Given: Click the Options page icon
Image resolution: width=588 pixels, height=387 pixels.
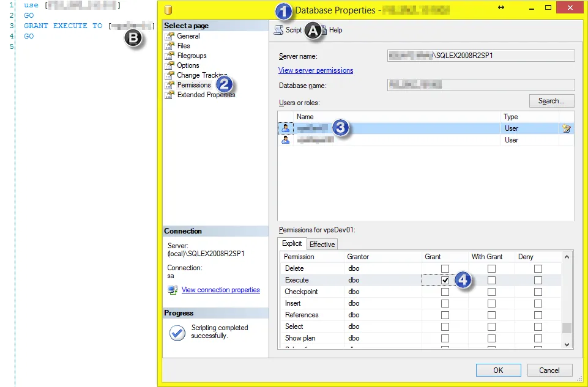Looking at the screenshot, I should [170, 65].
